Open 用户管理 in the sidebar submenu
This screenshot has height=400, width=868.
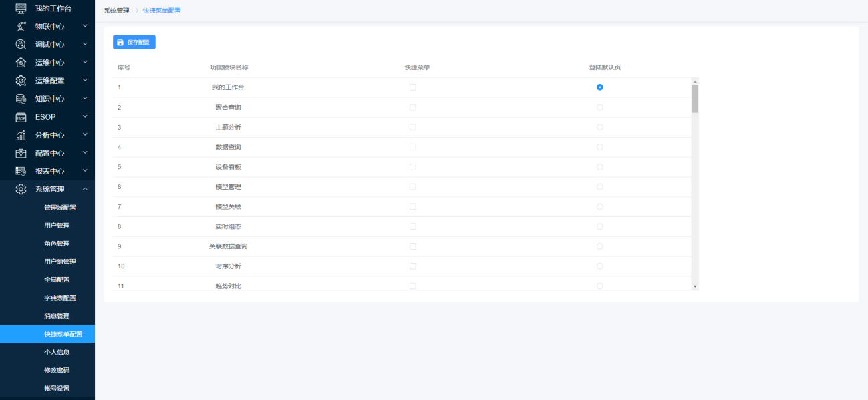(x=57, y=226)
